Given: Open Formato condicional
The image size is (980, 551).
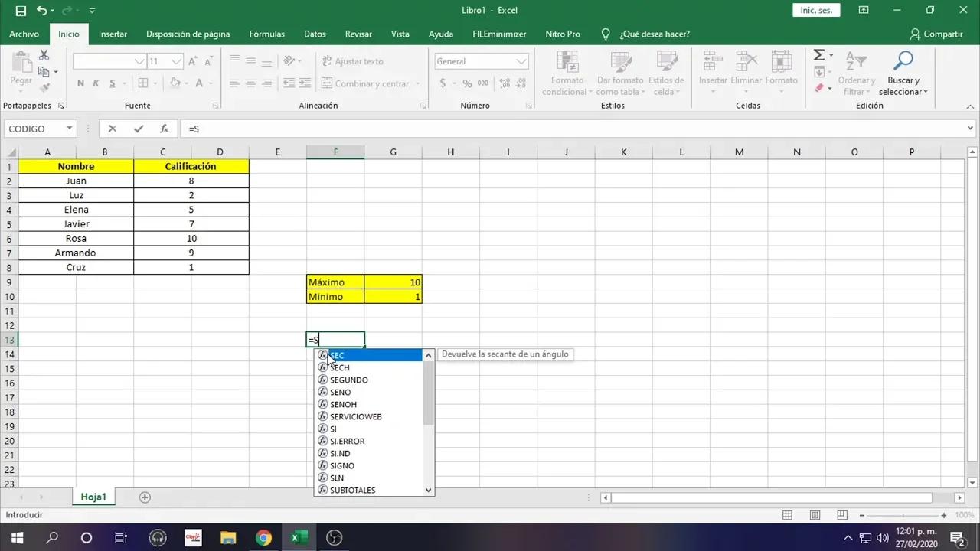Looking at the screenshot, I should [567, 73].
